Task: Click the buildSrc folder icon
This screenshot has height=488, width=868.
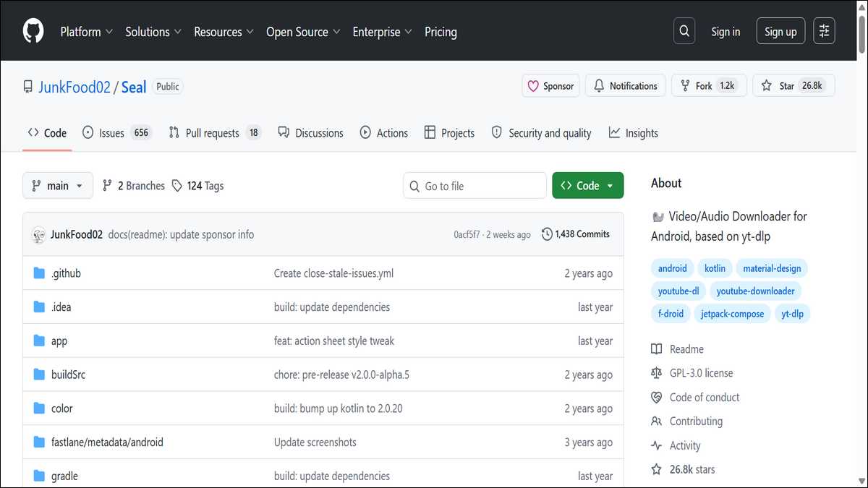Action: [x=39, y=374]
